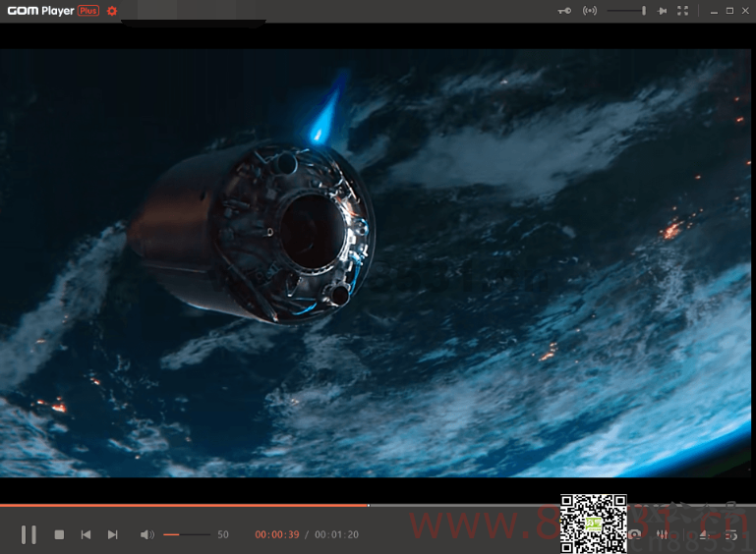Image resolution: width=756 pixels, height=554 pixels.
Task: Toggle the pin always-on-top icon
Action: coord(662,11)
